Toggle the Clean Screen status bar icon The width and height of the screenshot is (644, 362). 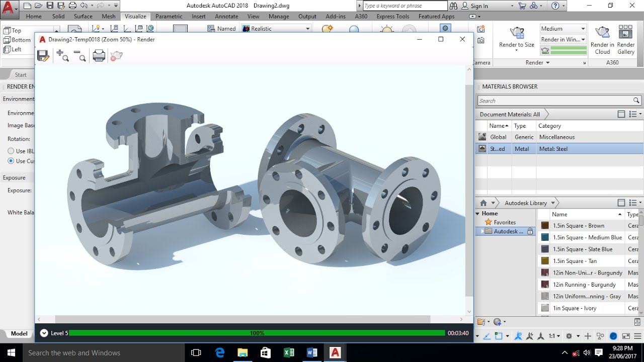point(626,336)
